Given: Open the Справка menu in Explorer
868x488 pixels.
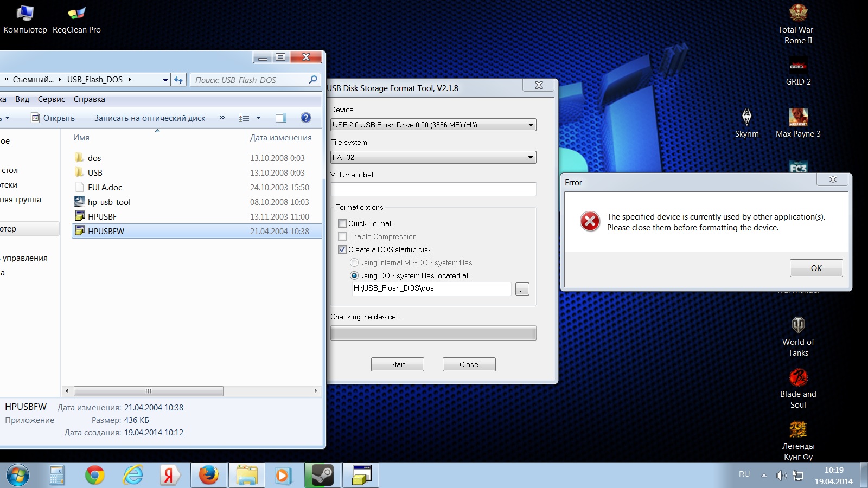Looking at the screenshot, I should [90, 99].
